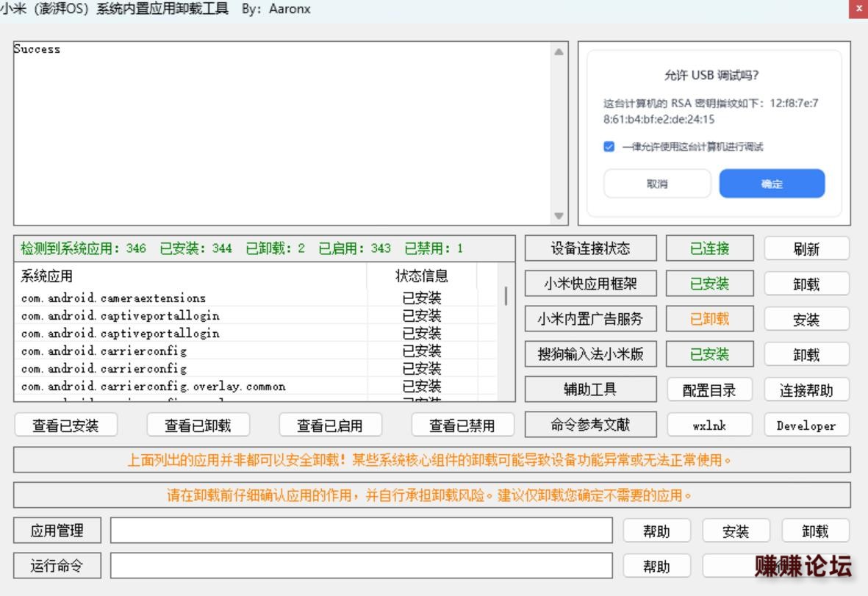This screenshot has height=596, width=868.
Task: Click the 设备连接状态 button
Action: (x=590, y=248)
